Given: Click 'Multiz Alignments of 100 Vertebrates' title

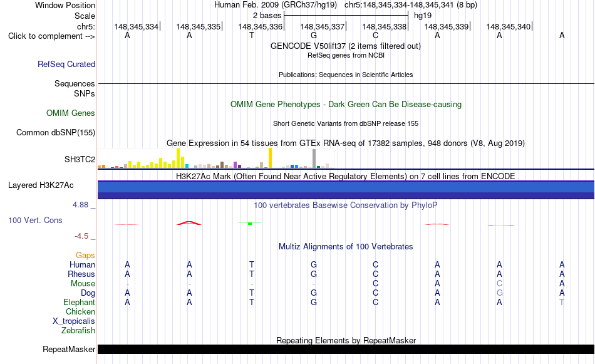Looking at the screenshot, I should tap(346, 247).
